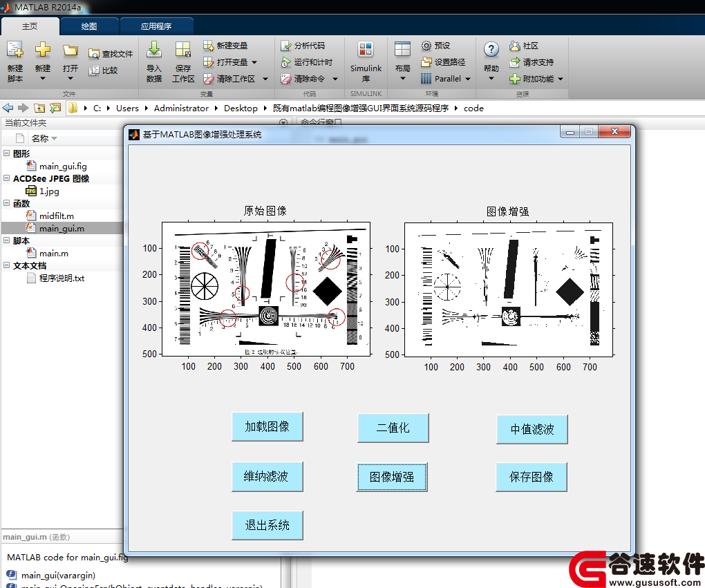This screenshot has width=705, height=588.
Task: Click the Forward navigation arrow icon
Action: (23, 108)
